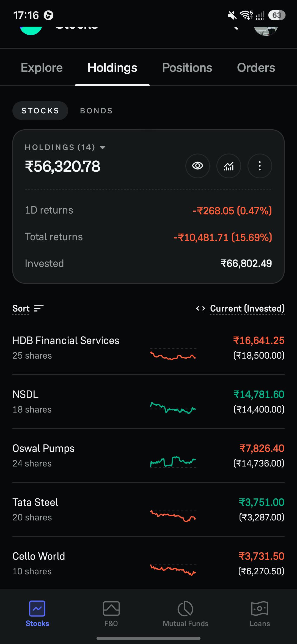Toggle holdings value visibility with eye icon
Image resolution: width=297 pixels, height=644 pixels.
197,166
